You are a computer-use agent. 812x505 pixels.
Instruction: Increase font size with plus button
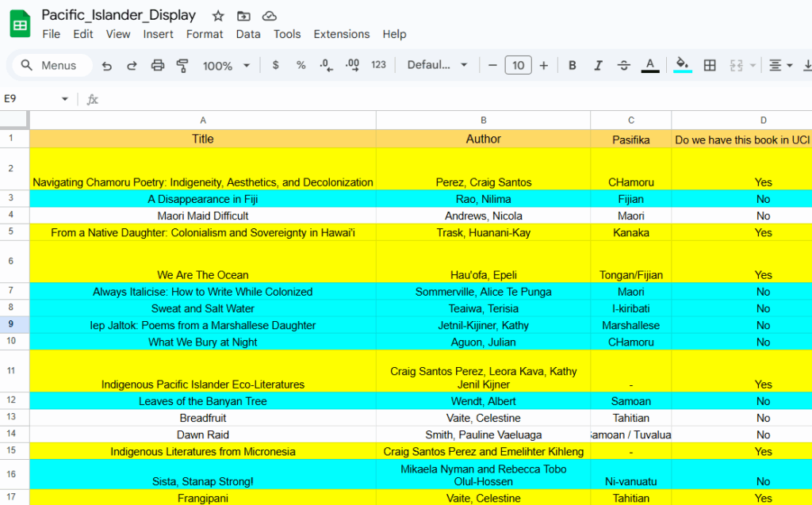click(x=543, y=66)
